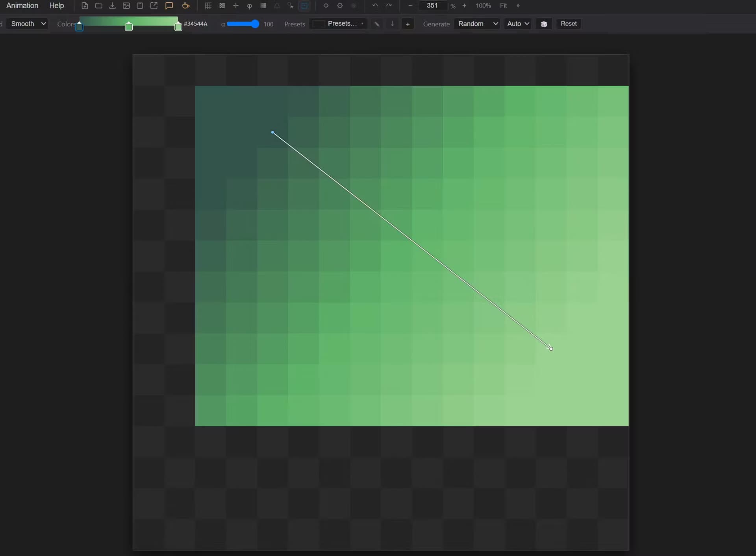Set zoom to 100%

coord(483,6)
